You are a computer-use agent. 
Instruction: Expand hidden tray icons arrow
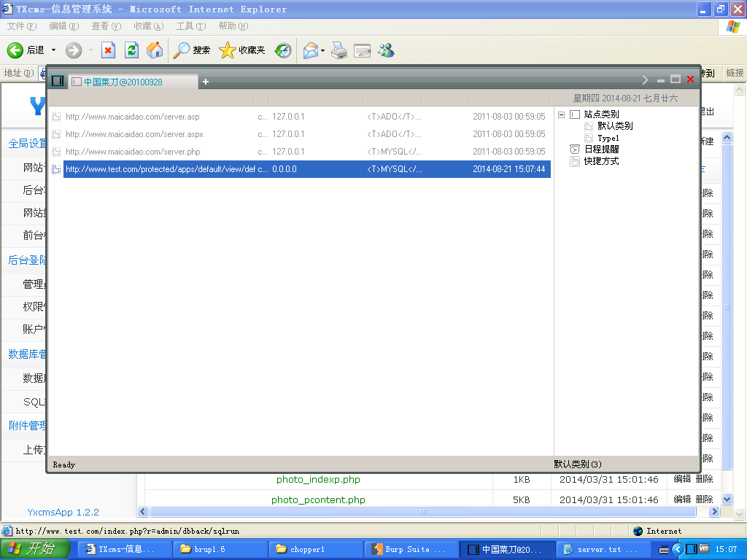click(x=678, y=549)
